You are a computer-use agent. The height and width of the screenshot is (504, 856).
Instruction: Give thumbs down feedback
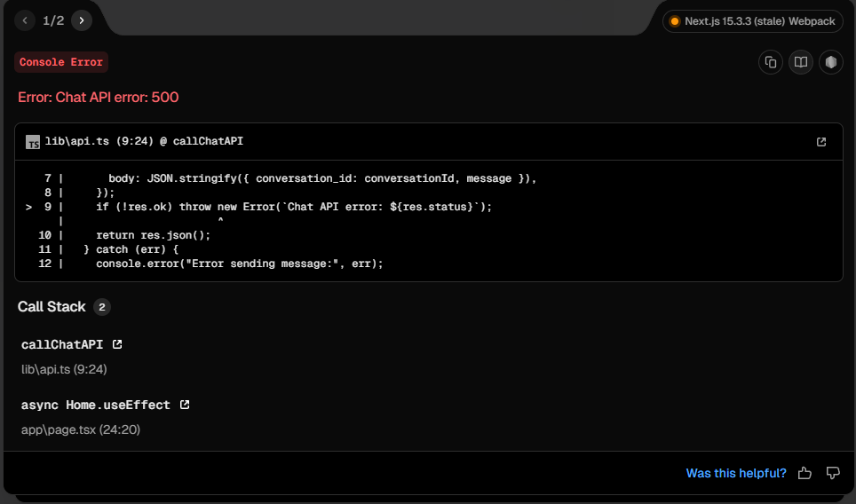(833, 473)
